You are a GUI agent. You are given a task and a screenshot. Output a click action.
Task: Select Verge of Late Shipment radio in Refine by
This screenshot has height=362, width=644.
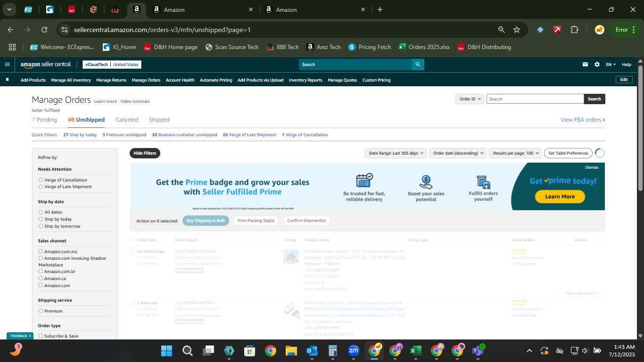pyautogui.click(x=41, y=187)
